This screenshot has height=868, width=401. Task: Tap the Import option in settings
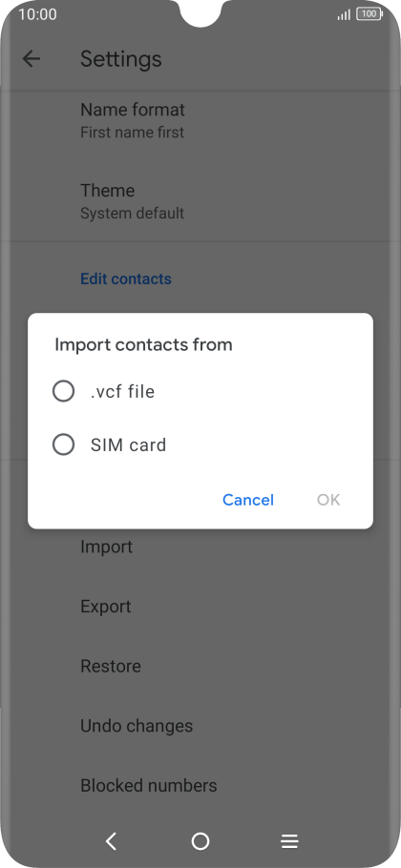click(x=200, y=547)
